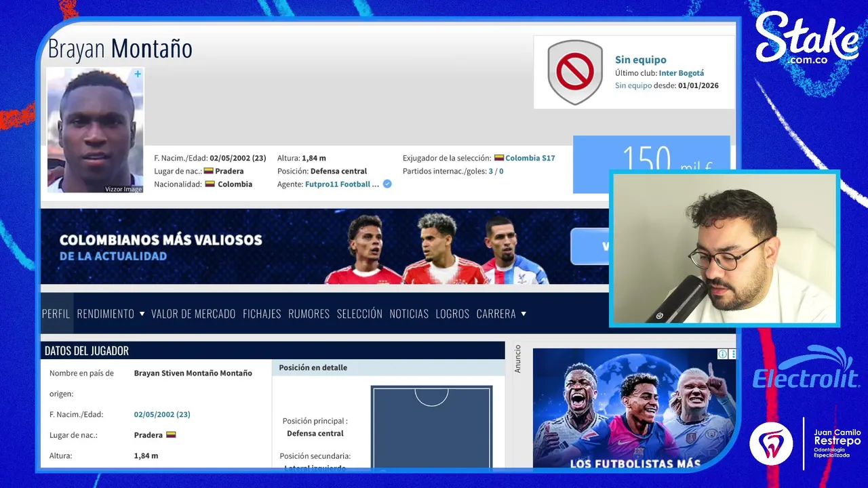The width and height of the screenshot is (868, 488).
Task: Click the full name Brayan Stiven Montaño Montaño
Action: tap(193, 373)
